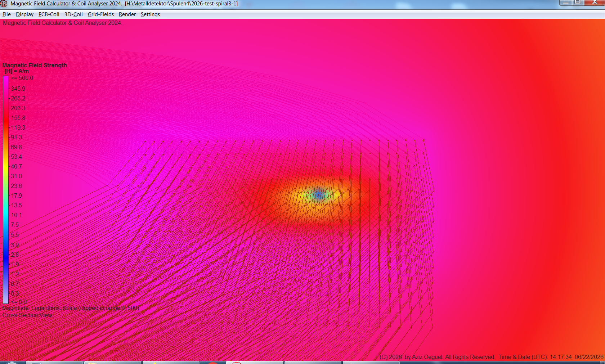Image resolution: width=605 pixels, height=364 pixels.
Task: Click the '0.7' legend value
Action: pos(15,284)
